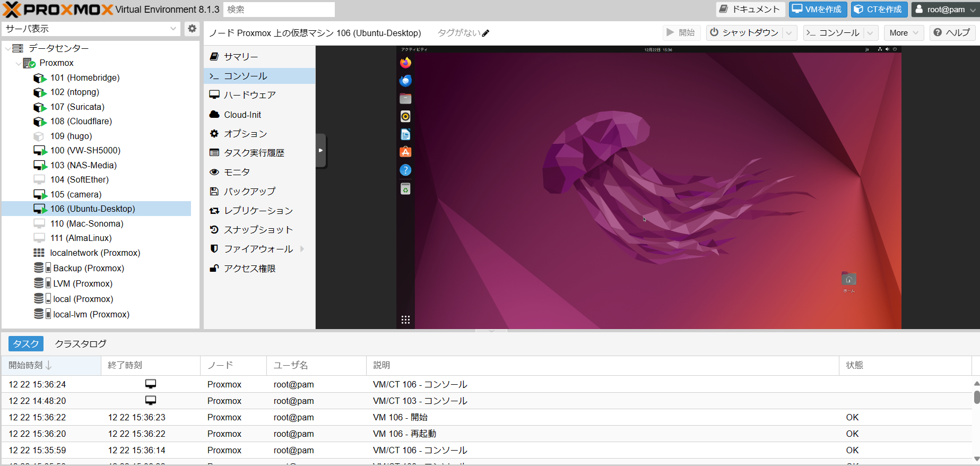Open the trash icon in the dock

tap(405, 189)
